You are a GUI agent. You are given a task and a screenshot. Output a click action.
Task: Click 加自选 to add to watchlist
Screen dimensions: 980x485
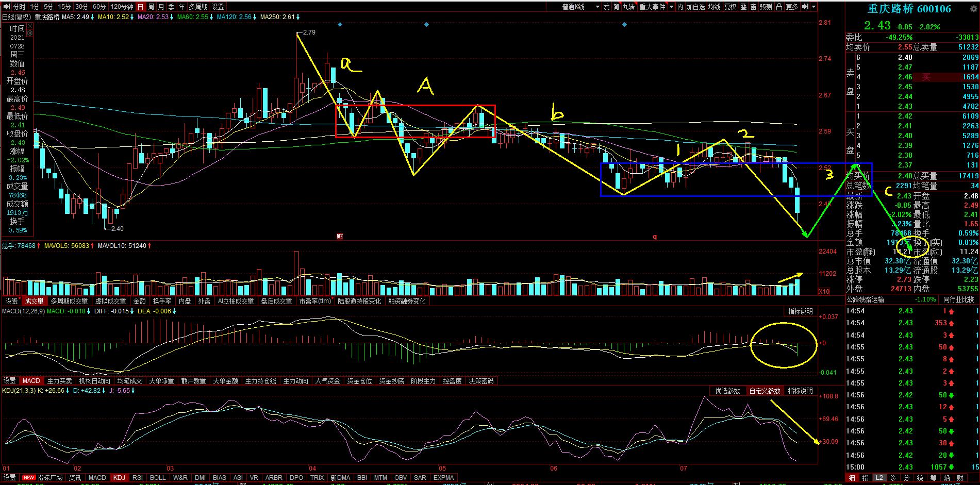(695, 7)
